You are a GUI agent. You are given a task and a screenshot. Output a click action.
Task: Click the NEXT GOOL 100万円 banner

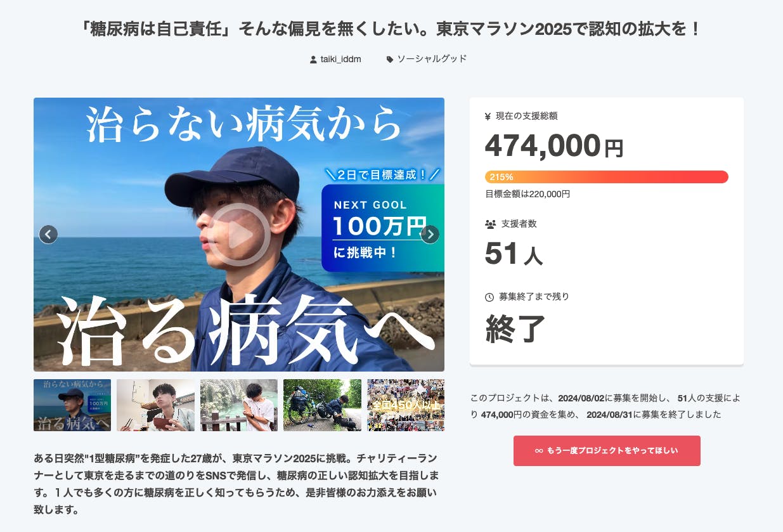(x=382, y=228)
